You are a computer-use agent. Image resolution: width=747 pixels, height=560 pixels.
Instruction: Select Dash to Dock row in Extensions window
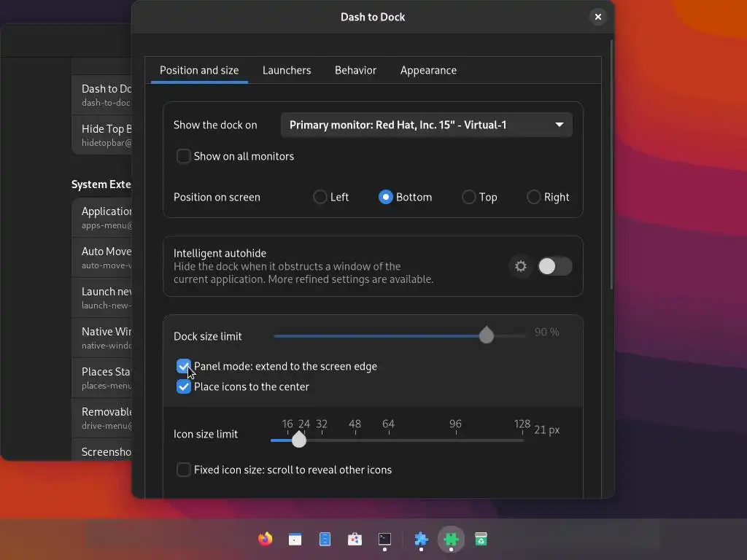coord(101,95)
